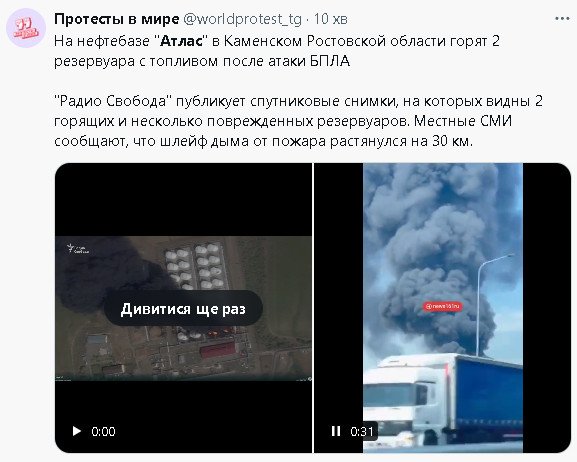The height and width of the screenshot is (462, 577).
Task: Open the 10 хв post timestamp
Action: click(x=330, y=19)
